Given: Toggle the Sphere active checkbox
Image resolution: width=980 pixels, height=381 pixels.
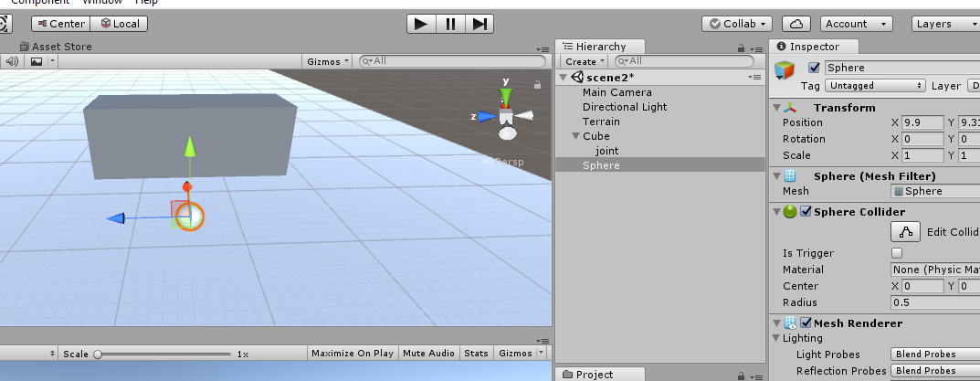Looking at the screenshot, I should [814, 68].
